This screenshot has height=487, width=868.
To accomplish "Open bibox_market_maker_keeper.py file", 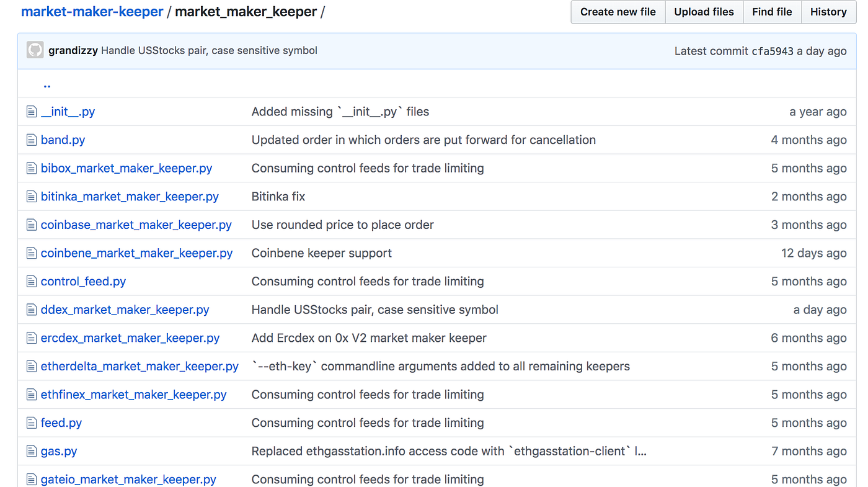I will pyautogui.click(x=126, y=168).
